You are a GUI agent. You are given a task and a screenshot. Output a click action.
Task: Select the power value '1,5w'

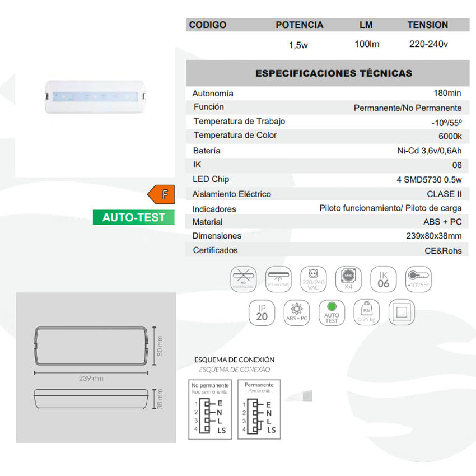point(298,45)
